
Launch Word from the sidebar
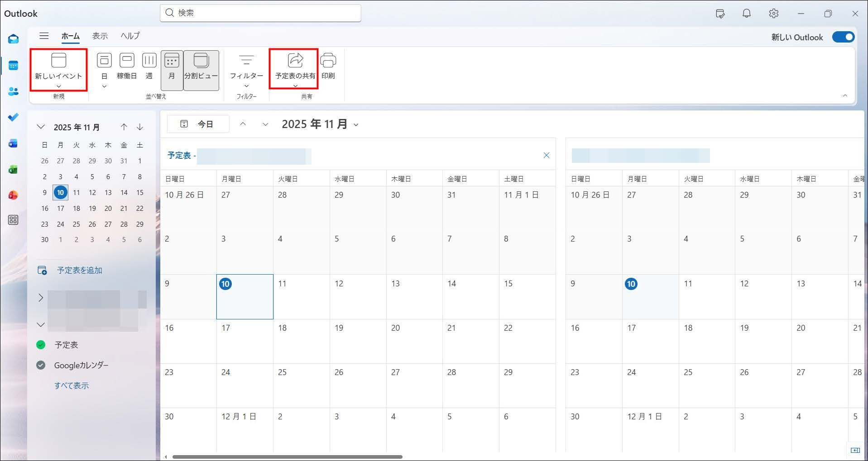(13, 143)
